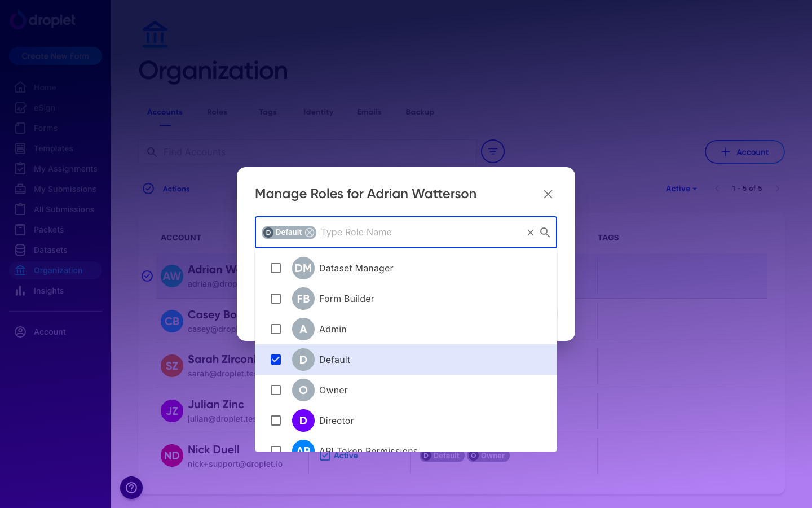Remove the Default role chip
The width and height of the screenshot is (812, 508).
(x=310, y=233)
